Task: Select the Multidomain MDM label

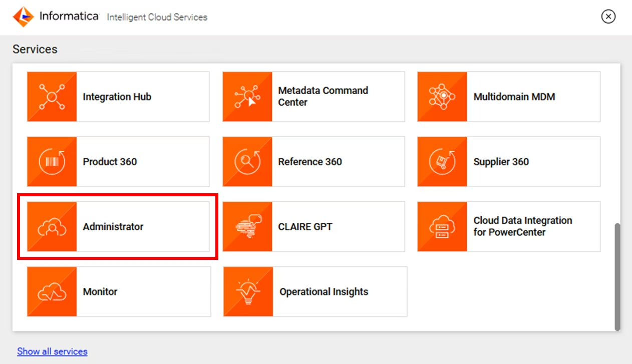Action: (514, 97)
